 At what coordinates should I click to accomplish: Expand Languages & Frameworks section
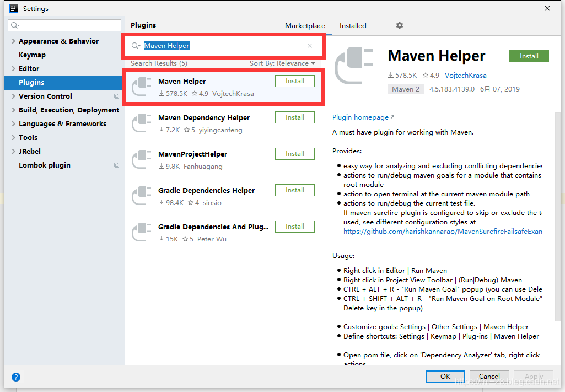pyautogui.click(x=13, y=123)
